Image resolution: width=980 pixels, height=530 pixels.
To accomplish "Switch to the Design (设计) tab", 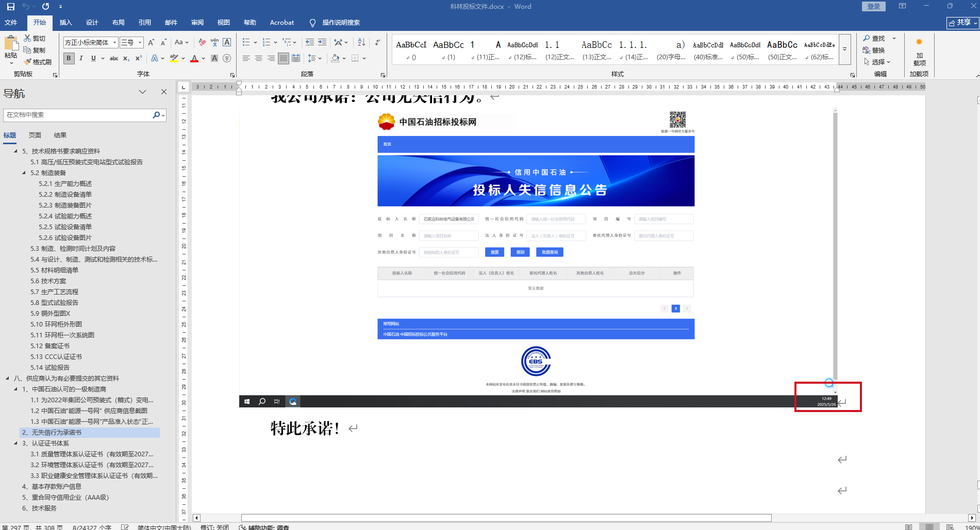I will tap(92, 23).
